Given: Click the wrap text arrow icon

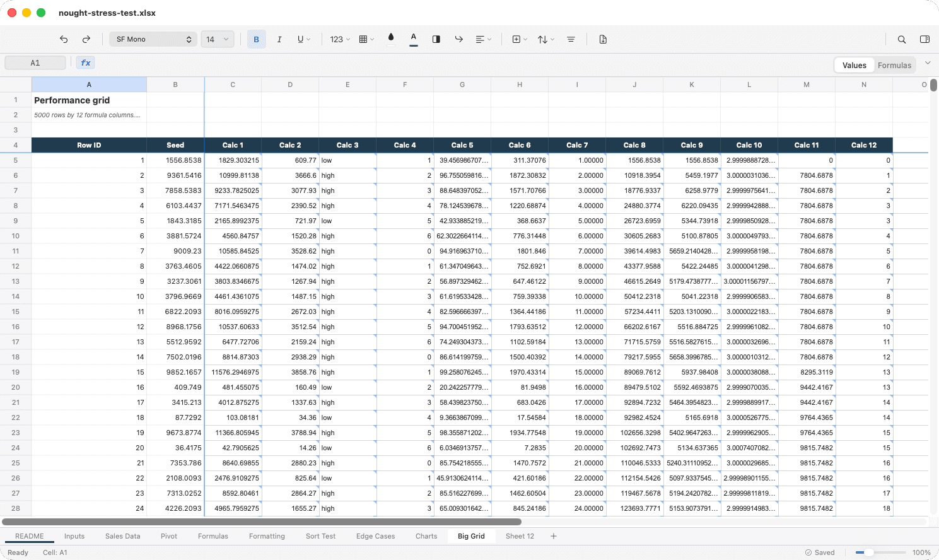Looking at the screenshot, I should [x=459, y=39].
